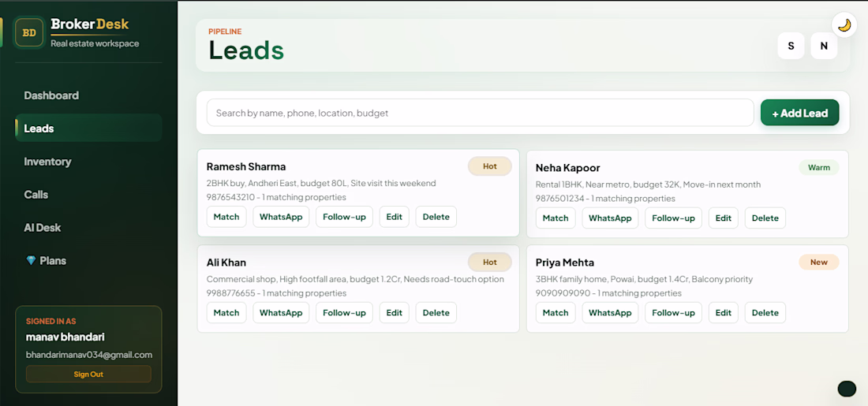Delete the Ali Khan lead

point(436,312)
